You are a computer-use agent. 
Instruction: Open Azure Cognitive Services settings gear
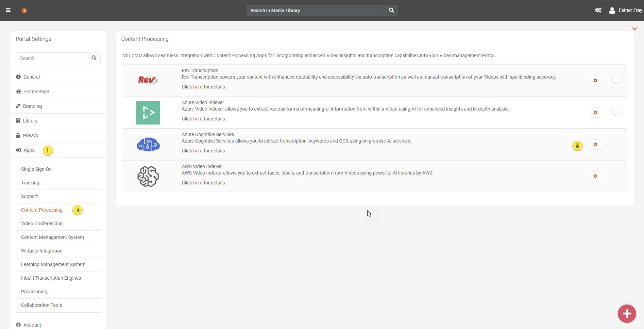[595, 145]
